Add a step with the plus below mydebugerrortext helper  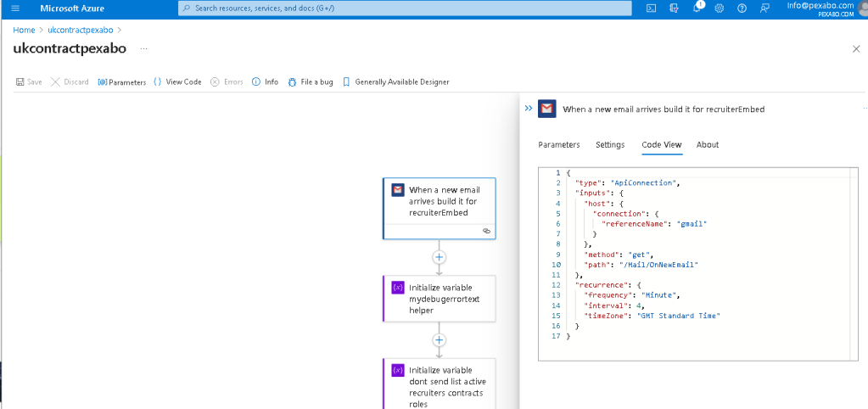[x=439, y=339]
